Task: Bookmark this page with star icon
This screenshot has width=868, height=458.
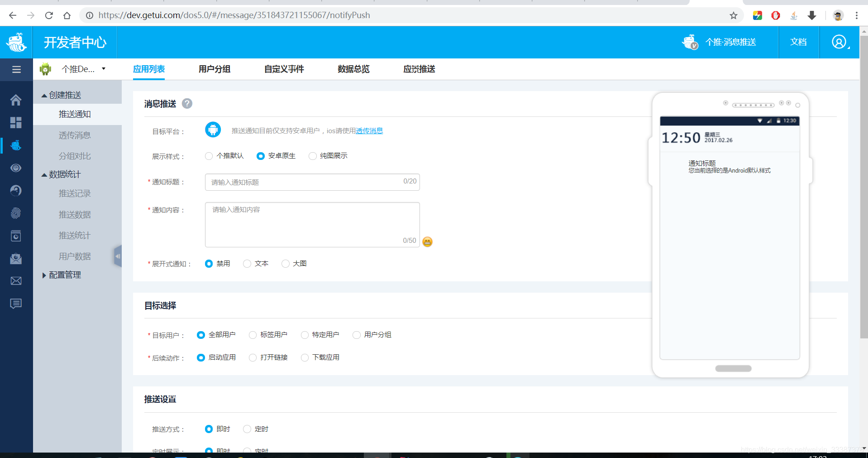Action: point(734,15)
